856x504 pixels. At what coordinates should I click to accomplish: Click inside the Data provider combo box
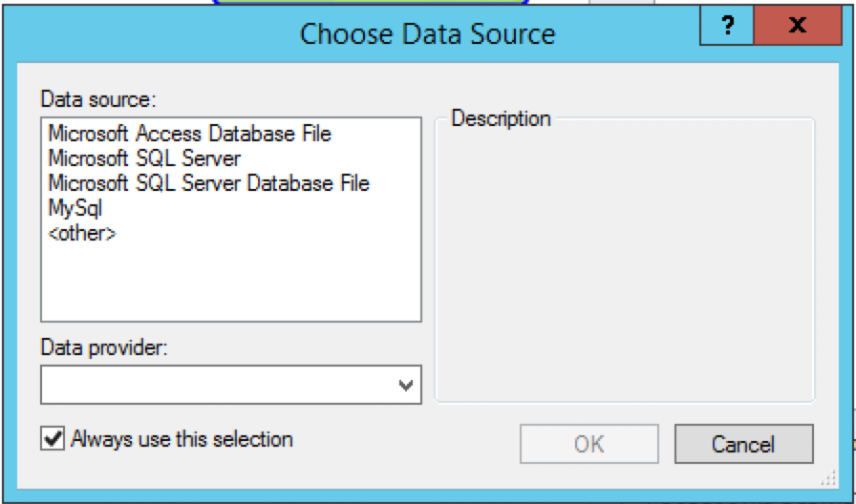(231, 385)
